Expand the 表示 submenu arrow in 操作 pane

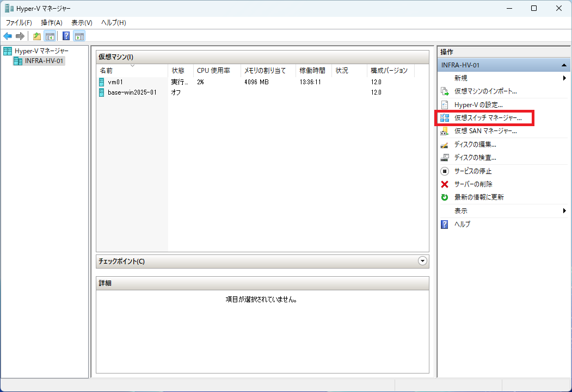[x=564, y=210]
